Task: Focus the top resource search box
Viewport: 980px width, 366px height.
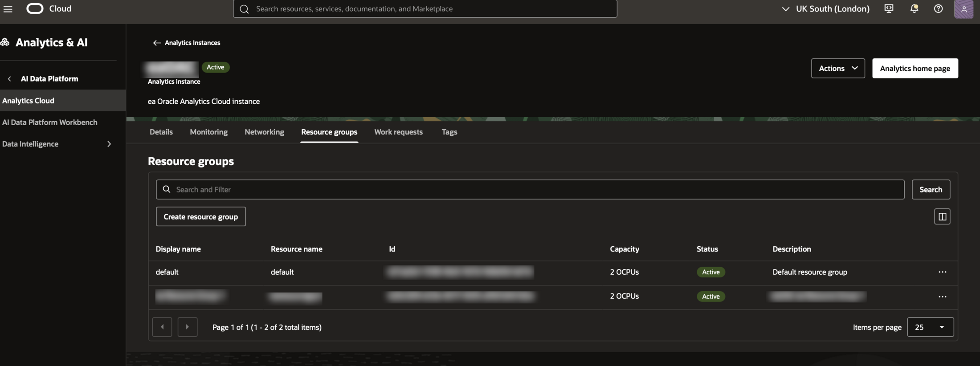Action: [x=425, y=9]
